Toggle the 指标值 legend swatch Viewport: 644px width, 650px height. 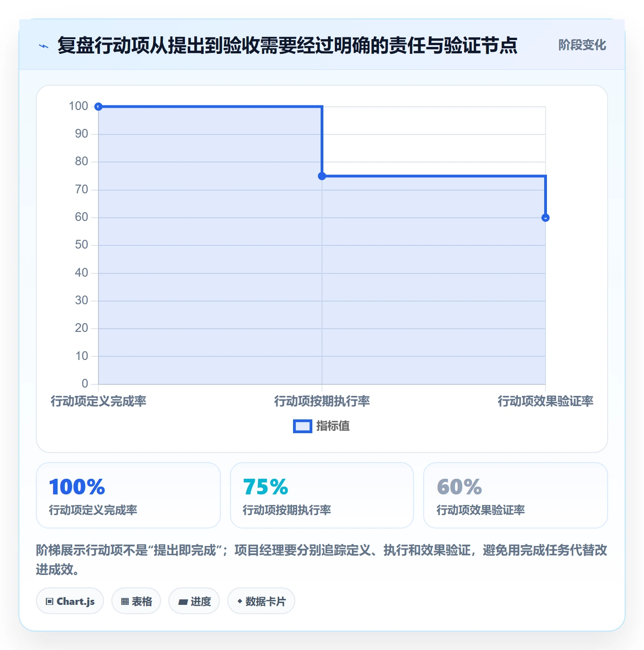[x=303, y=426]
